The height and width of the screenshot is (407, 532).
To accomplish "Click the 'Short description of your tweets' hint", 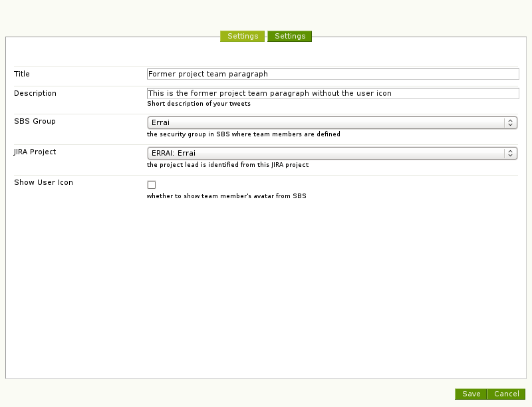I will tap(199, 104).
